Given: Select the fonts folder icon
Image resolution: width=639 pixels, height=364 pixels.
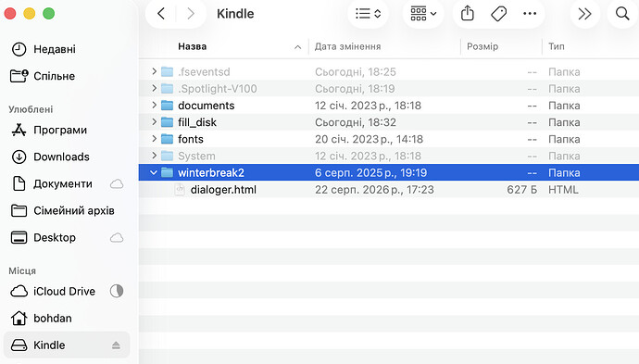Looking at the screenshot, I should [167, 140].
